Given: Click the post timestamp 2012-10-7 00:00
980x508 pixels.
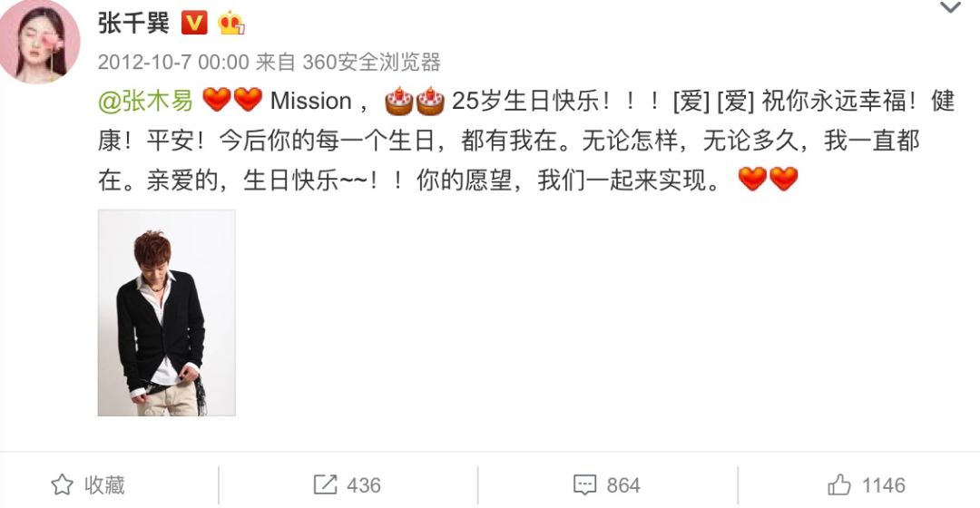Looking at the screenshot, I should pyautogui.click(x=173, y=63).
